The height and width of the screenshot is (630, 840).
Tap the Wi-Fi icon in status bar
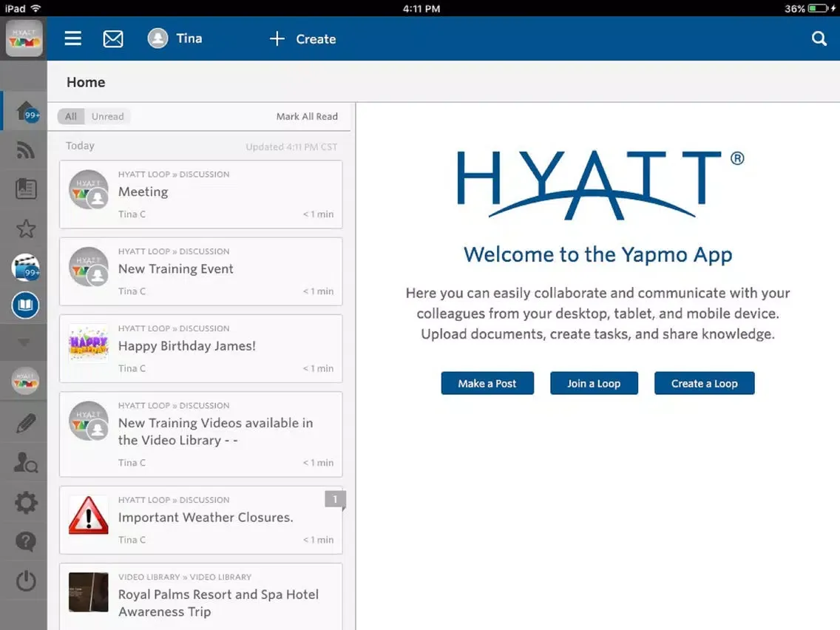pos(36,9)
